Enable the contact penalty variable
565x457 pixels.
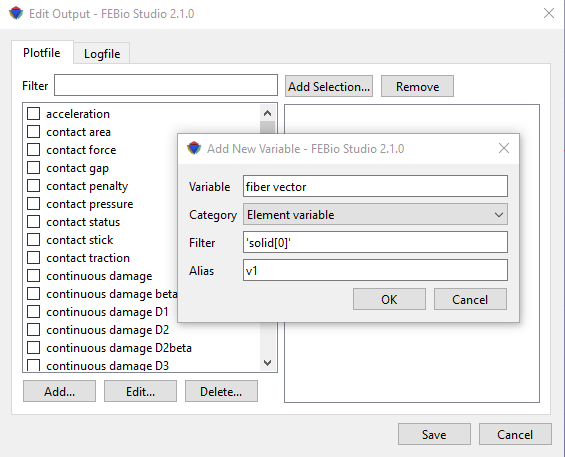tap(34, 186)
